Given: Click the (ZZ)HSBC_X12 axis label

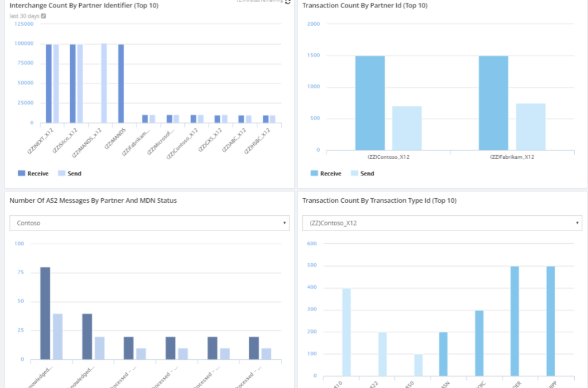Looking at the screenshot, I should pyautogui.click(x=257, y=141).
